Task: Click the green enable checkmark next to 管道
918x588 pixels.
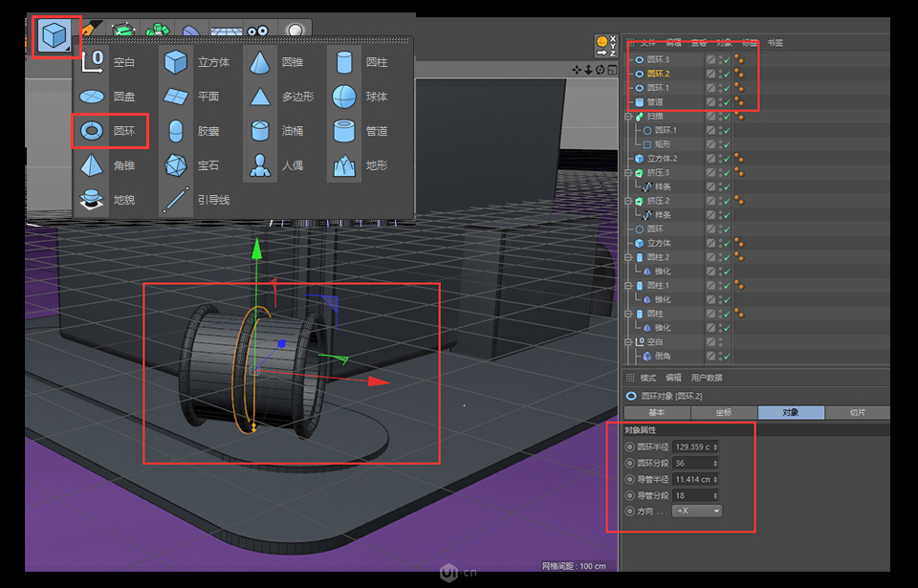Action: tap(727, 102)
